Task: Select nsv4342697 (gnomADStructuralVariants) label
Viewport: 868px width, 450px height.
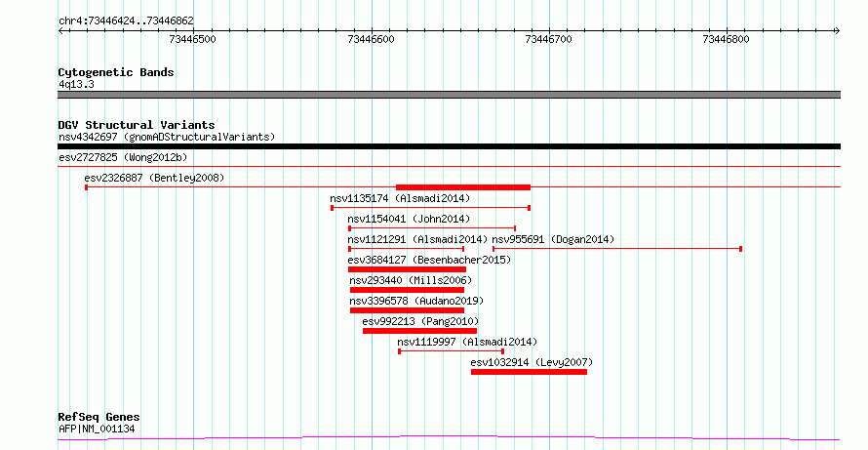Action: tap(167, 137)
